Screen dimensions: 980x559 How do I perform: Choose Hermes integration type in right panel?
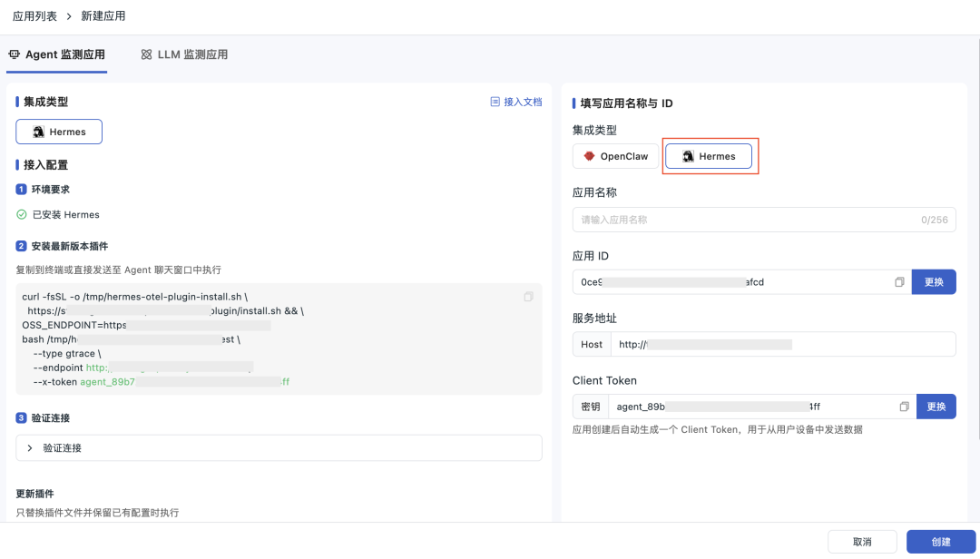[708, 156]
